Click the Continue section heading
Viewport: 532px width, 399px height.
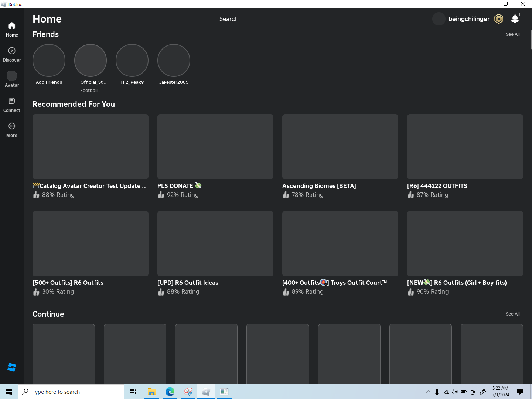point(48,314)
